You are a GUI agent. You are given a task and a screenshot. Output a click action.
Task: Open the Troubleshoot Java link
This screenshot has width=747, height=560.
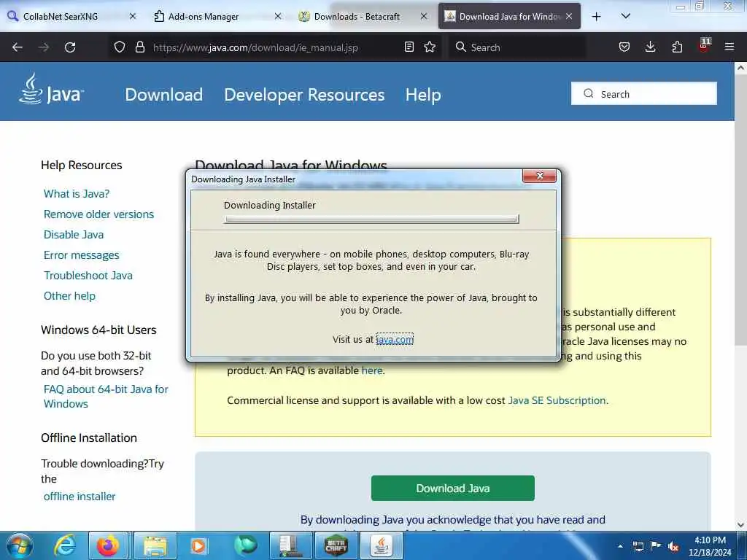(88, 276)
